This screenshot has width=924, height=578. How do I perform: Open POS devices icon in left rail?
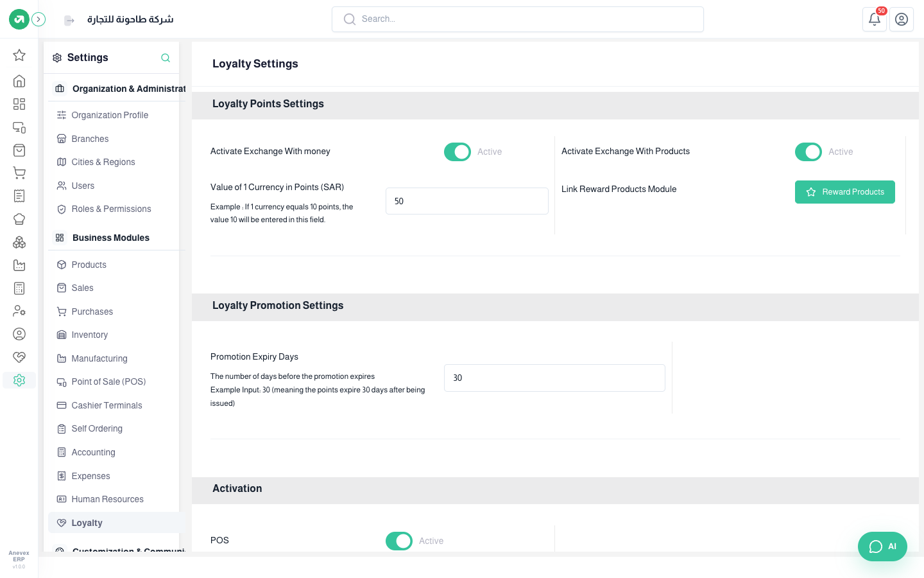pyautogui.click(x=19, y=127)
